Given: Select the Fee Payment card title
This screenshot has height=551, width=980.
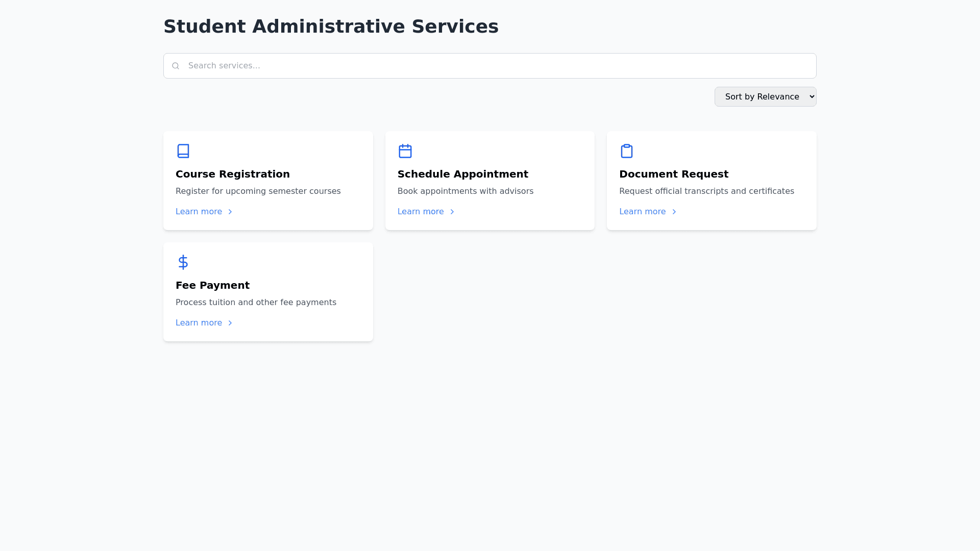Looking at the screenshot, I should point(212,285).
